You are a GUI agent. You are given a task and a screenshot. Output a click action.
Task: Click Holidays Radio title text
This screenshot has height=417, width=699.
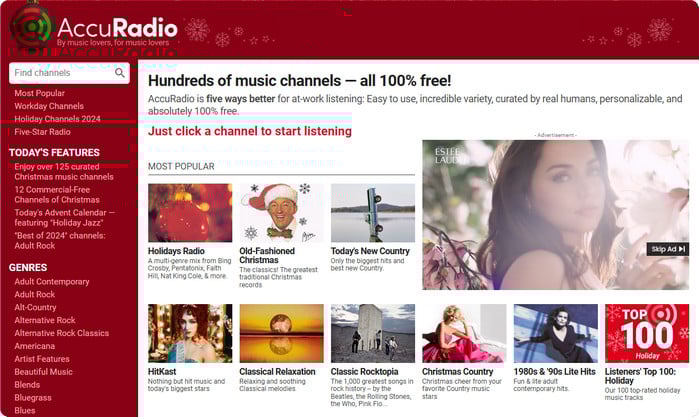176,251
